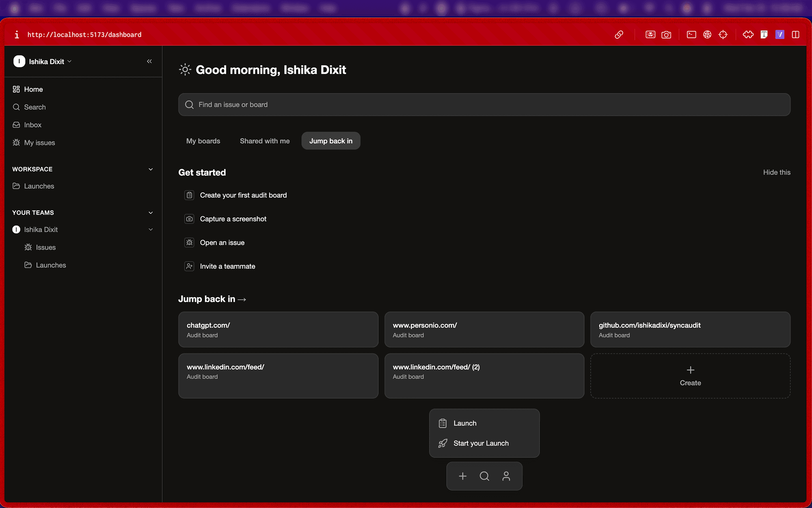Screen dimensions: 812x508
Task: Toggle the split view panel icon
Action: [795, 34]
